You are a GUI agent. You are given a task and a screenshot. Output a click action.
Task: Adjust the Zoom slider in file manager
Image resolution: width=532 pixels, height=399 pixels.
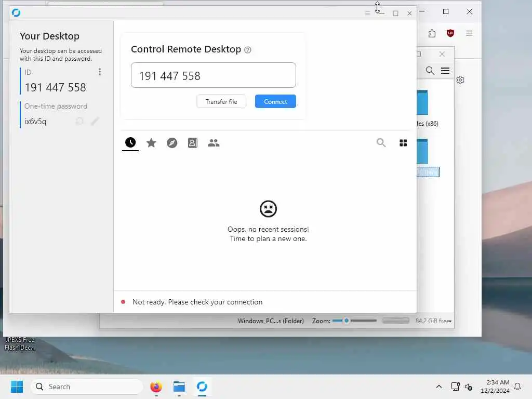354,321
